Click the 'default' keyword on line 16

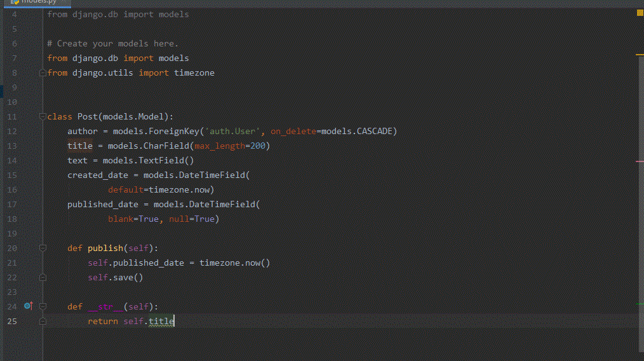click(126, 190)
